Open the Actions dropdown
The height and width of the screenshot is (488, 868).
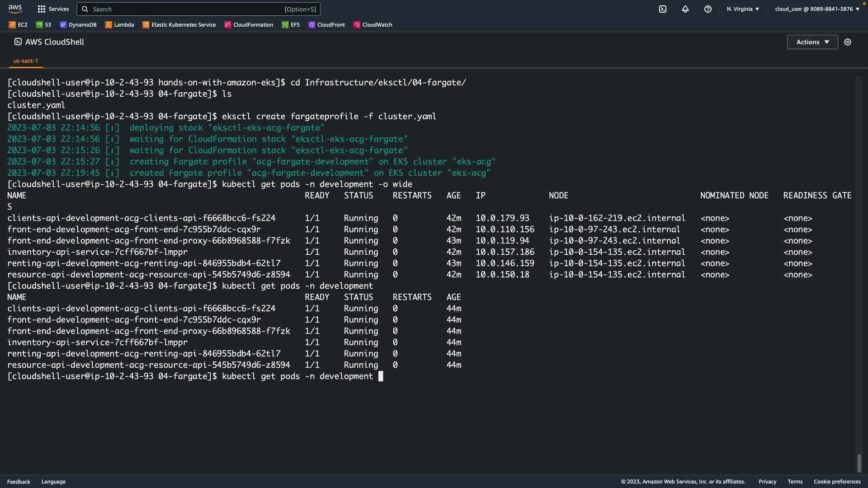click(x=812, y=42)
